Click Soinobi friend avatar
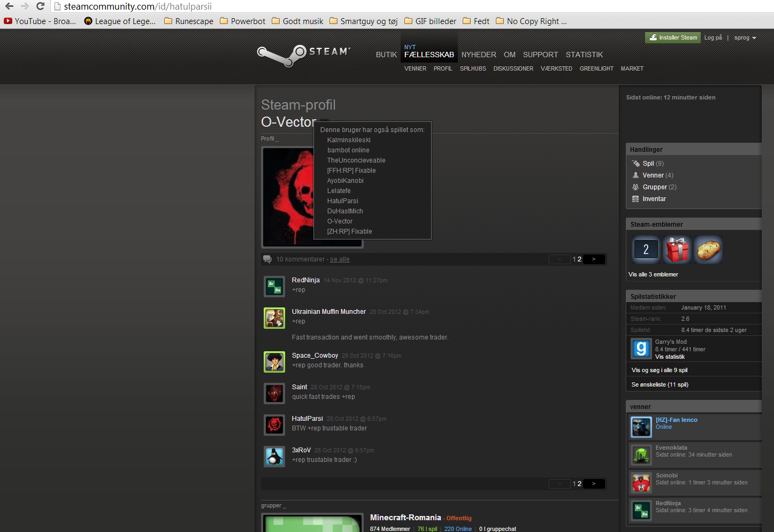This screenshot has width=774, height=532. pyautogui.click(x=641, y=483)
